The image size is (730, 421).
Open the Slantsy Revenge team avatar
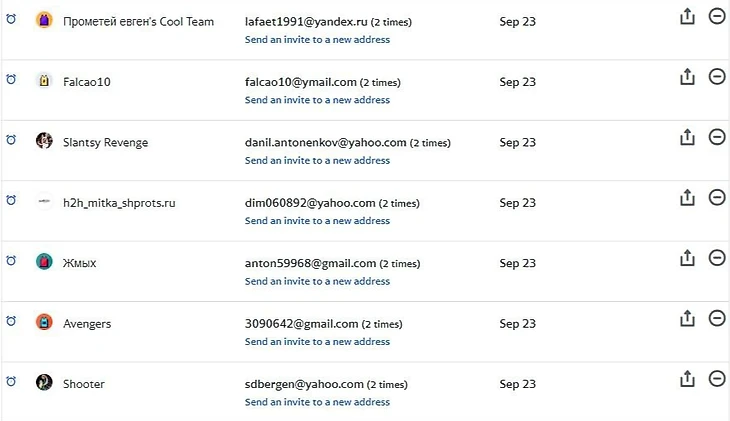(44, 141)
